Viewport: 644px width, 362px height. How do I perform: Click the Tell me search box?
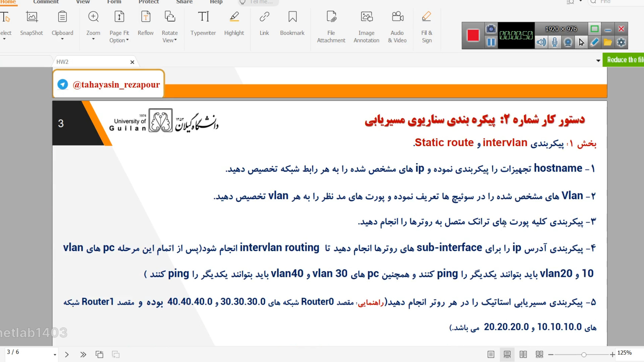click(258, 2)
